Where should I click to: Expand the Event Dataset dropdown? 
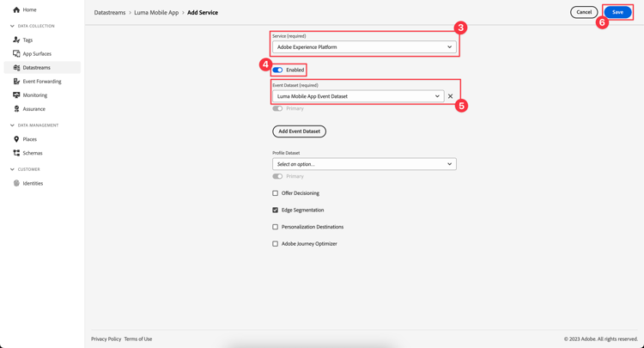(358, 96)
